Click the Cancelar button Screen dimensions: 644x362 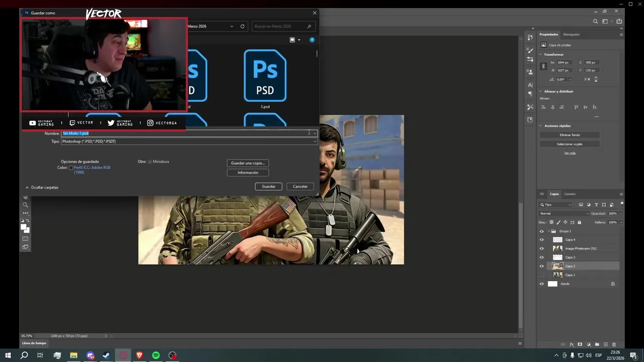(x=300, y=187)
